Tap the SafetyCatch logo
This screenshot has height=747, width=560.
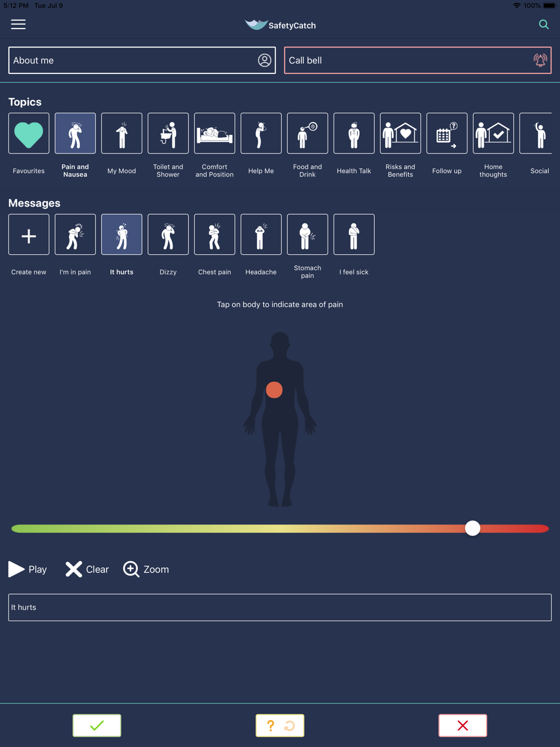[x=280, y=25]
